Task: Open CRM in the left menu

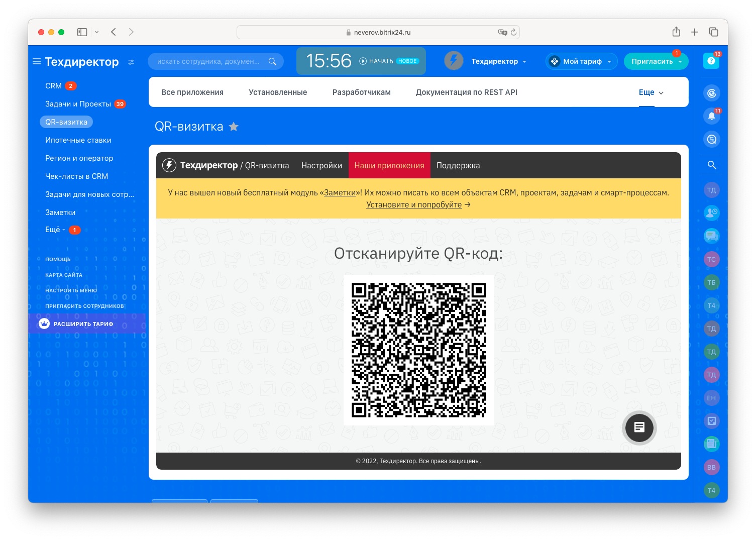Action: point(53,86)
